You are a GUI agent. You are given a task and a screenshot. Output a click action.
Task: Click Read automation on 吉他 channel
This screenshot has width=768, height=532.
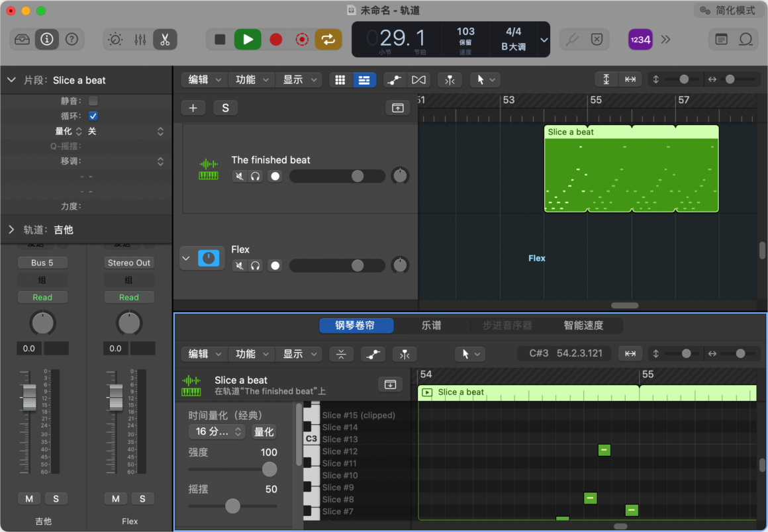point(42,297)
